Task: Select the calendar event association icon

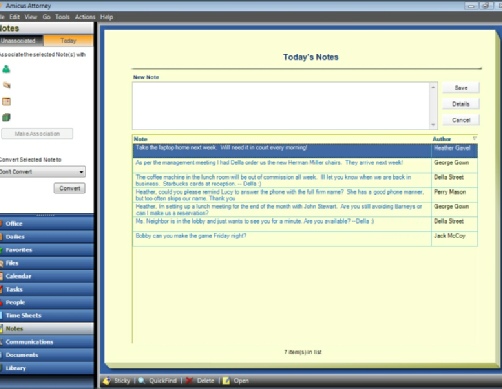Action: coord(6,101)
